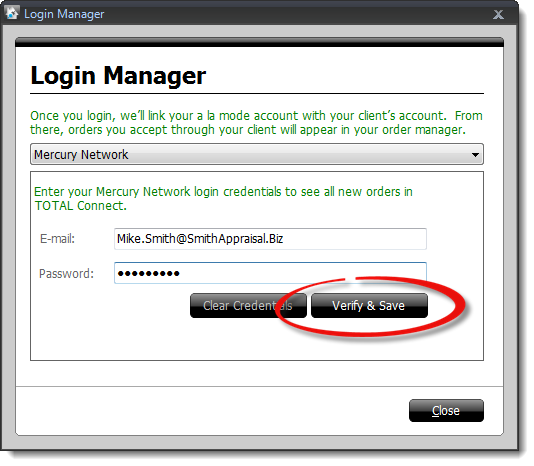Click the Password label

tap(66, 274)
